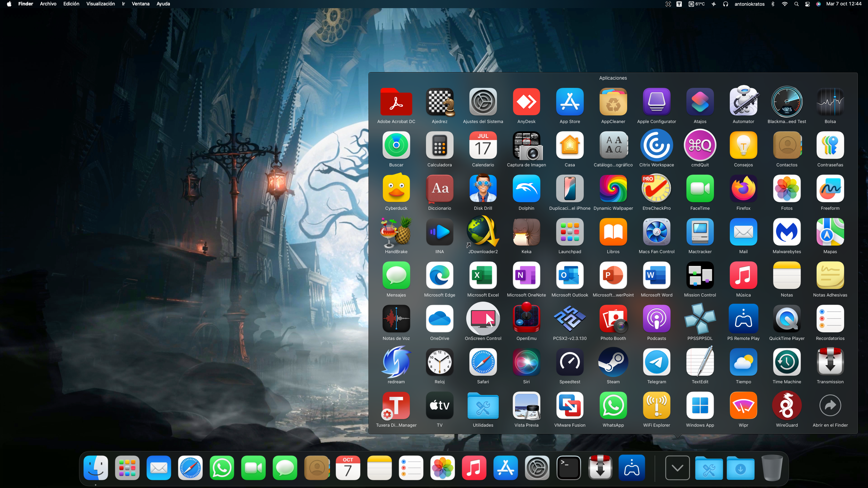
Task: Click Abrir en el Finder button
Action: [830, 406]
